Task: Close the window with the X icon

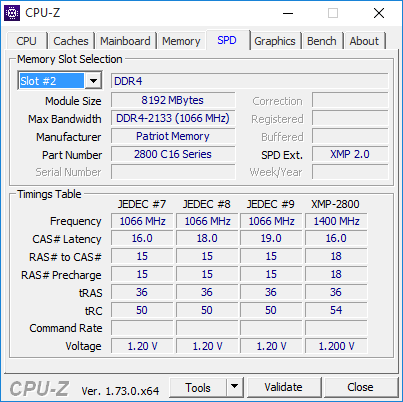Action: coord(379,13)
